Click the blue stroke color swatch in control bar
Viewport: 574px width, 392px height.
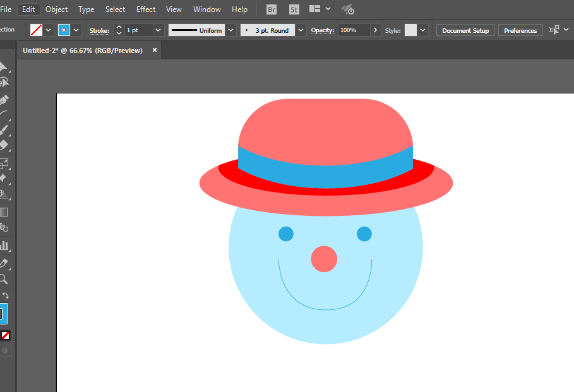click(x=64, y=30)
